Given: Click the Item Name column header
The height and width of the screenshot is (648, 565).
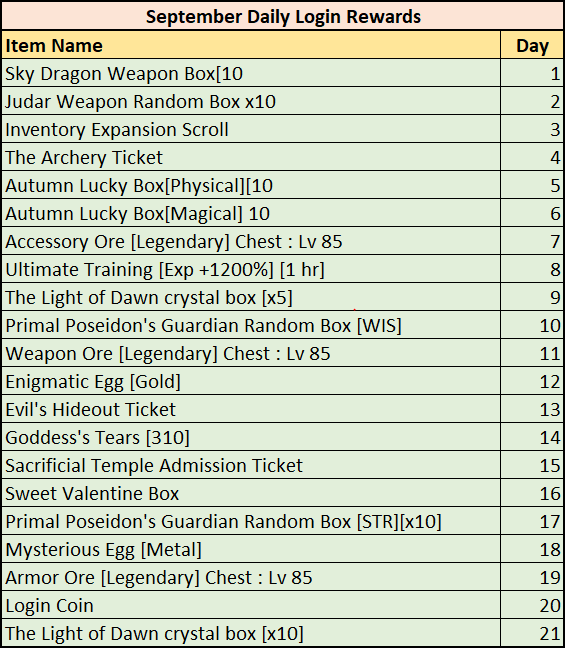Looking at the screenshot, I should point(251,45).
